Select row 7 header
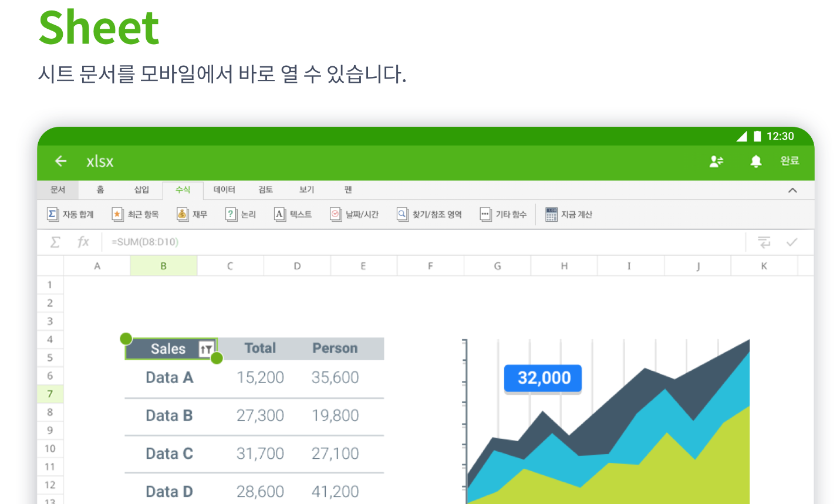 (x=50, y=394)
